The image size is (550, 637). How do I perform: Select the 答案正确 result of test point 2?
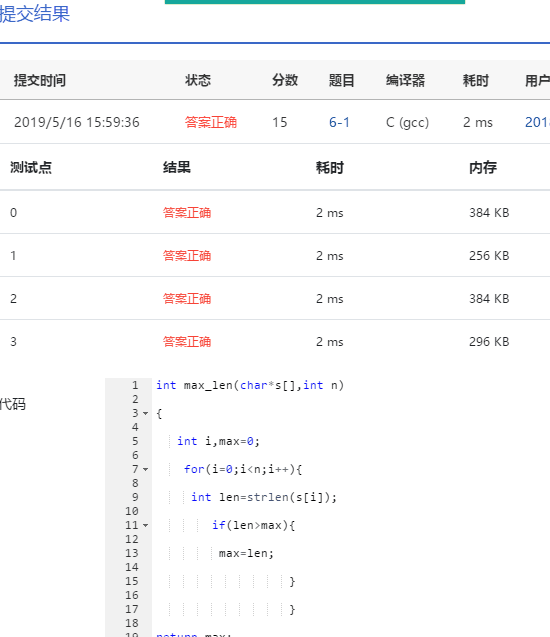click(x=187, y=299)
